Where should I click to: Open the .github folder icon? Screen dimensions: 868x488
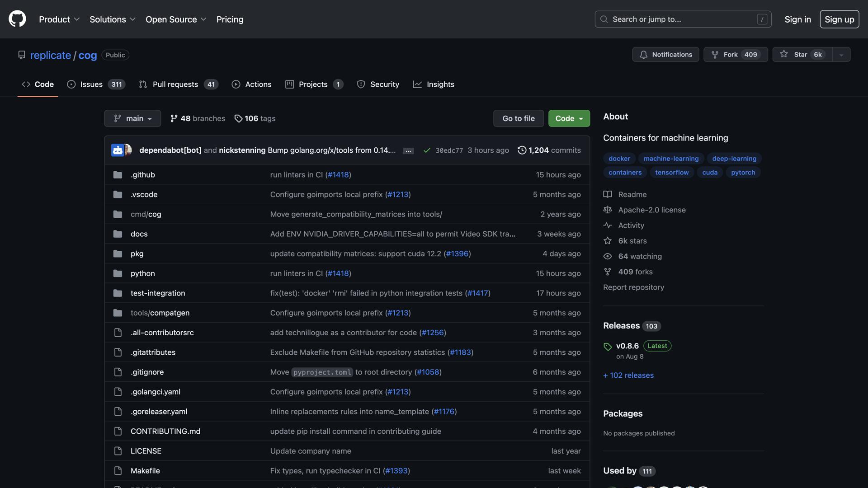[118, 175]
